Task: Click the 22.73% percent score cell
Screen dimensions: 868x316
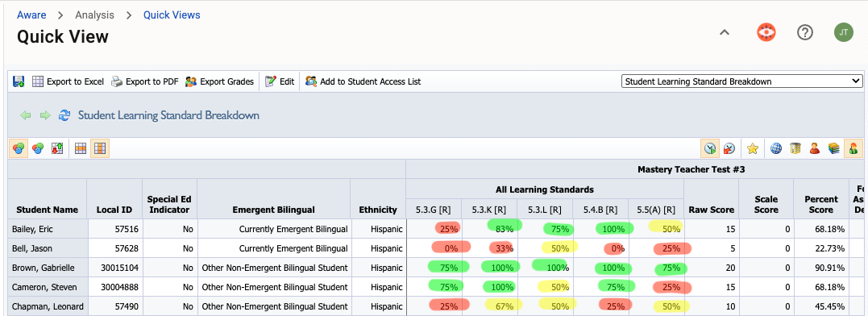Action: click(x=821, y=248)
